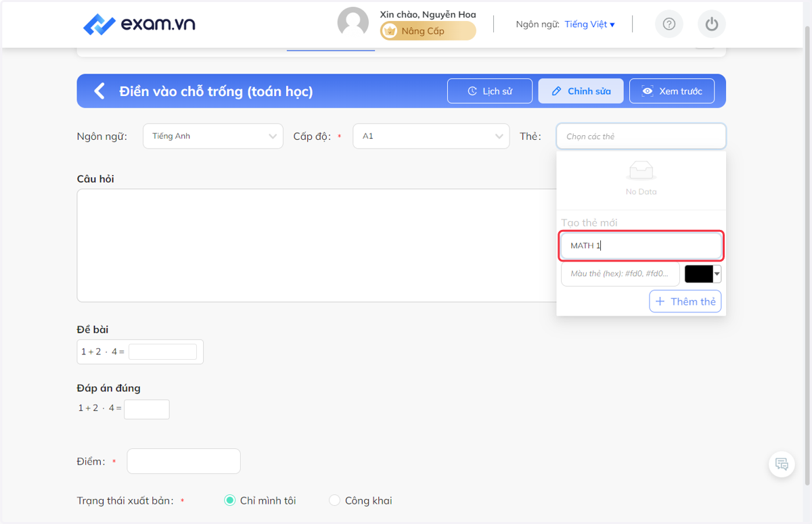Open the black tag color swatch picker
This screenshot has width=812, height=524.
click(703, 274)
